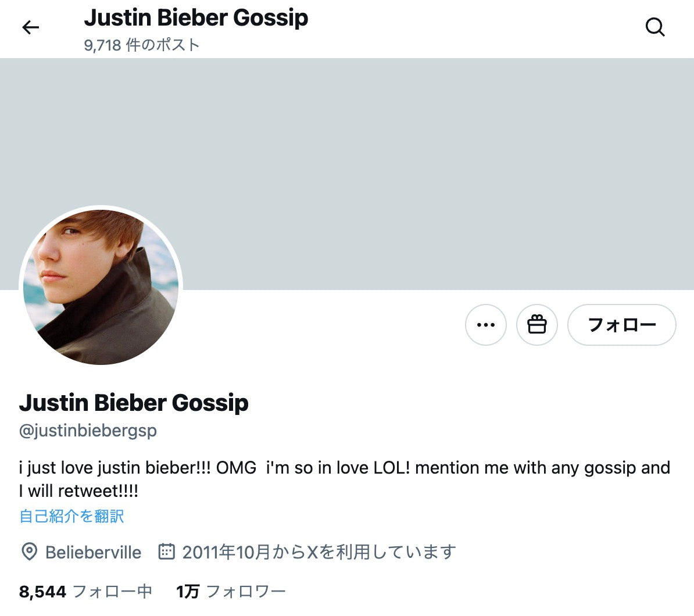
Task: Click the back arrow icon
Action: coord(30,27)
